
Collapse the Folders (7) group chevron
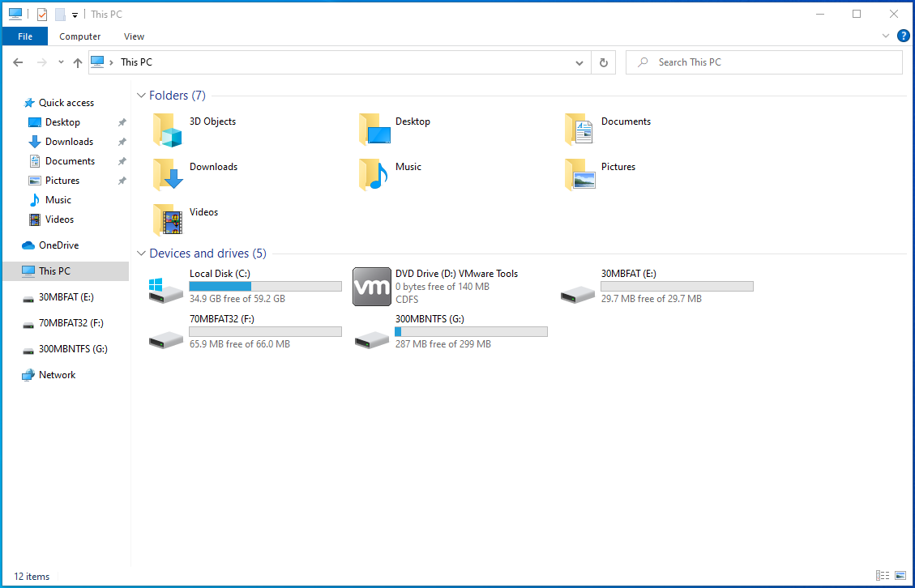pos(141,95)
